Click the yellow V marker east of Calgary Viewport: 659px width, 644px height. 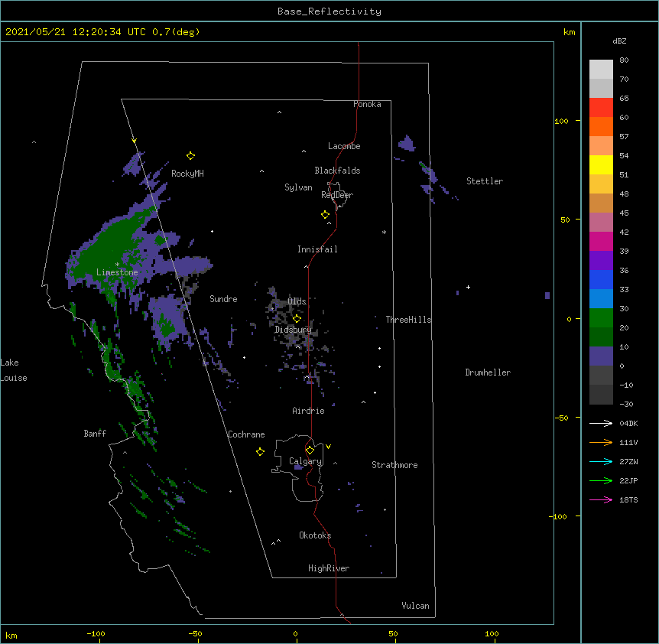pos(328,447)
